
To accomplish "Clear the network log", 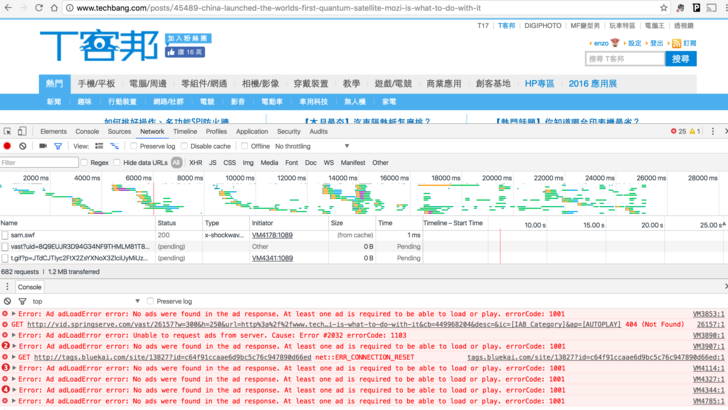I will tap(23, 146).
